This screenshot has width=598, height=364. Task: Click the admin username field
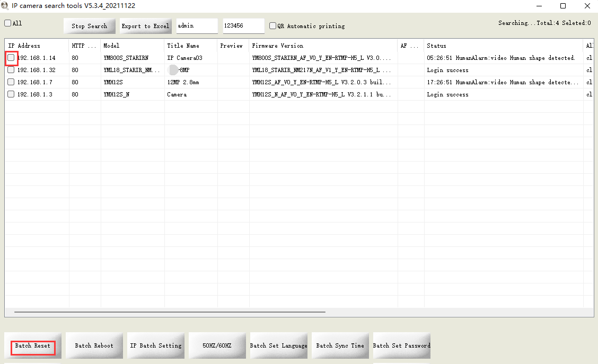pyautogui.click(x=197, y=26)
